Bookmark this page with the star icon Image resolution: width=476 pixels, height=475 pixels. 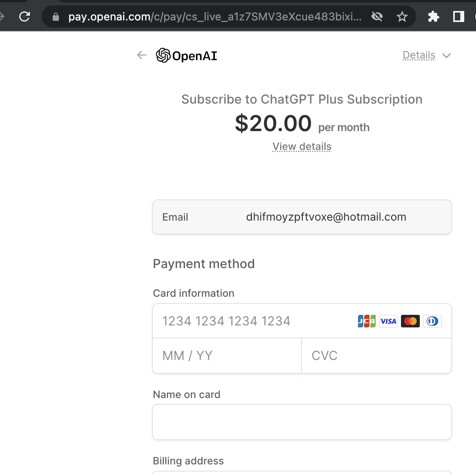[402, 16]
